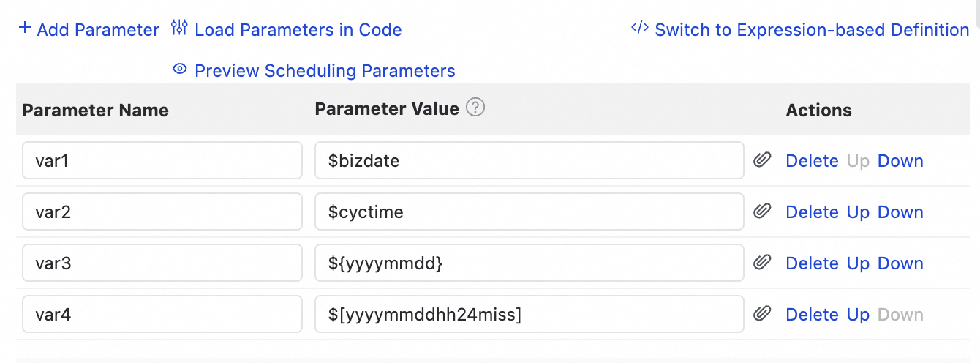Click the paperclip icon for var3
Viewport: 980px width, 363px height.
pos(763,263)
